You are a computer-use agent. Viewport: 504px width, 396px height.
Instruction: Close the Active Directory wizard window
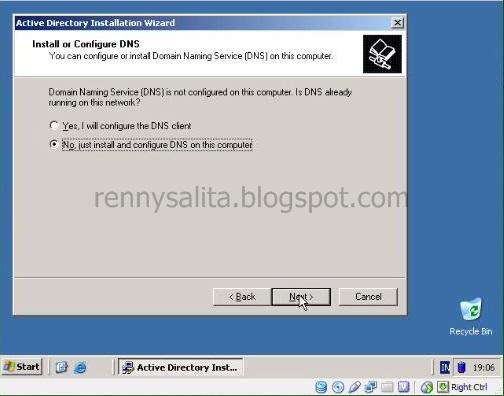click(x=397, y=23)
